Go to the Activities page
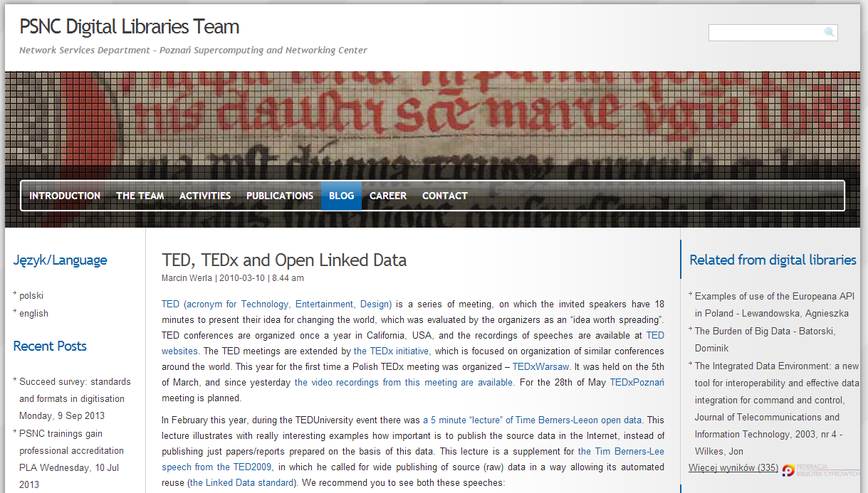 [205, 196]
